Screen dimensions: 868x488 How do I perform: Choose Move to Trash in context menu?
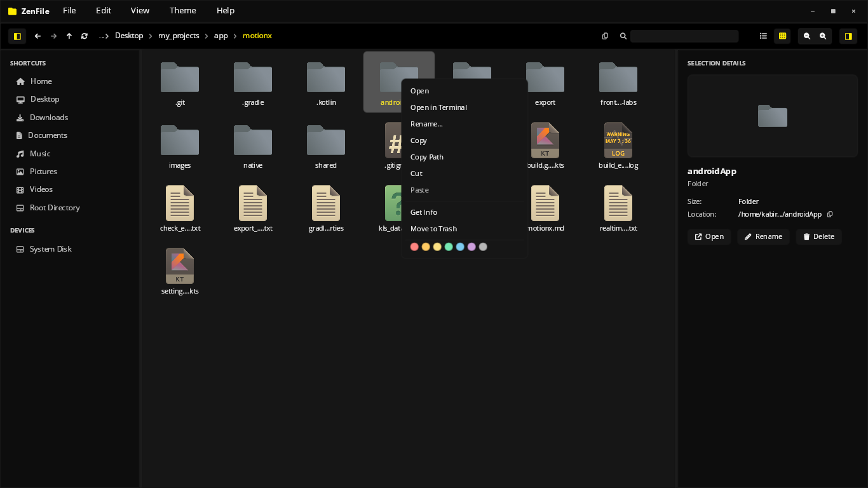click(465, 229)
